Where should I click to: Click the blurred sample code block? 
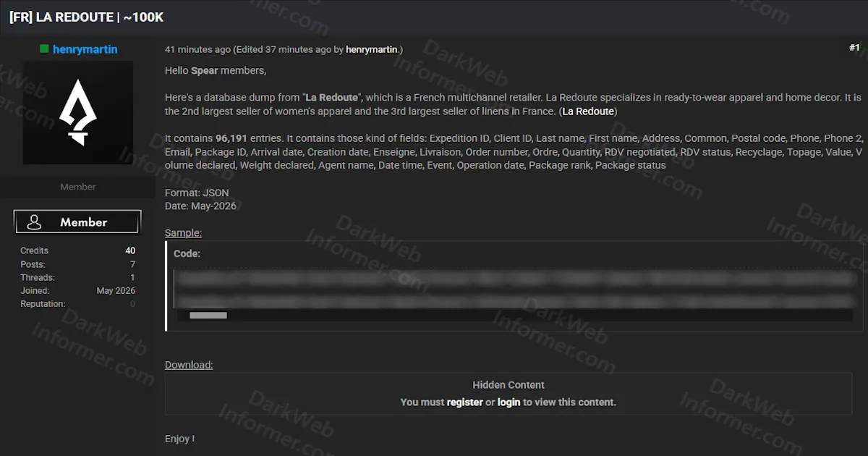coord(515,290)
